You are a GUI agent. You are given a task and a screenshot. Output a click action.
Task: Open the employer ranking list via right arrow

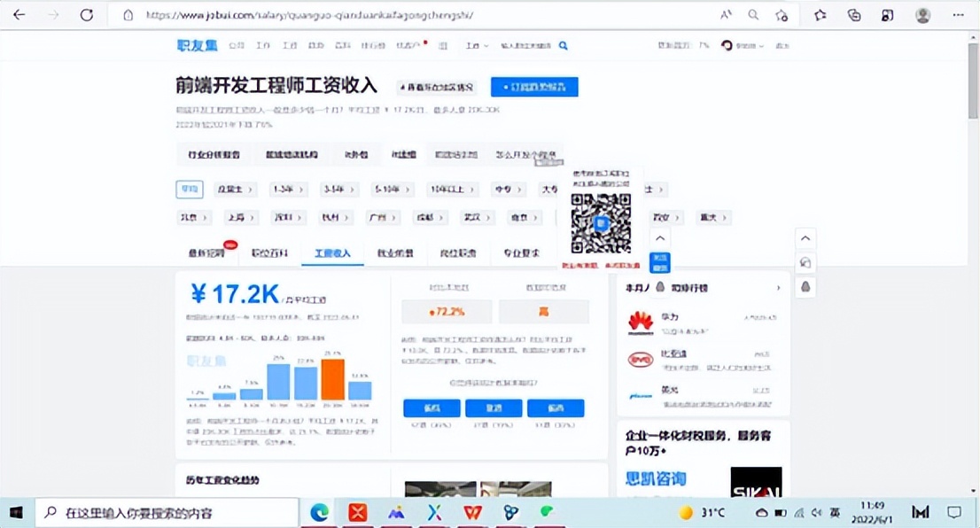780,287
